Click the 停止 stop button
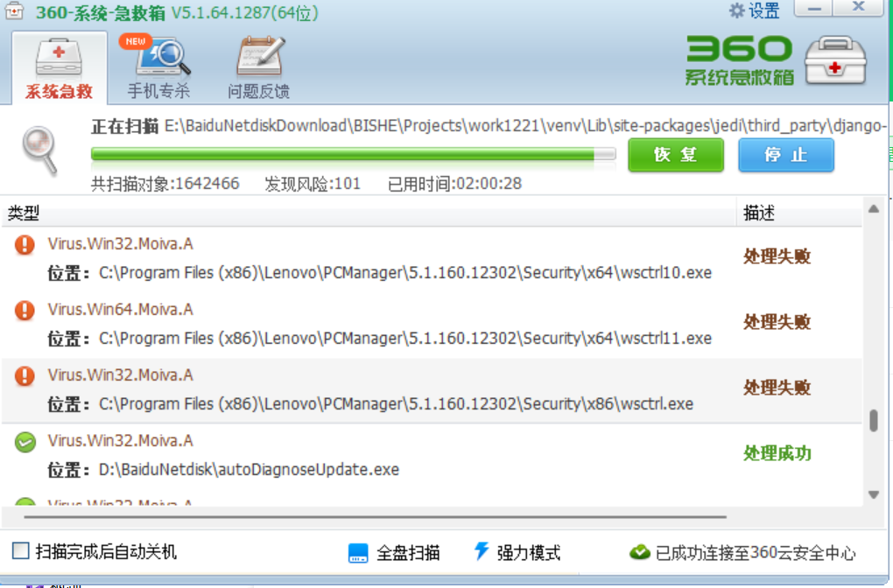Screen dimensions: 893x588 coord(786,155)
